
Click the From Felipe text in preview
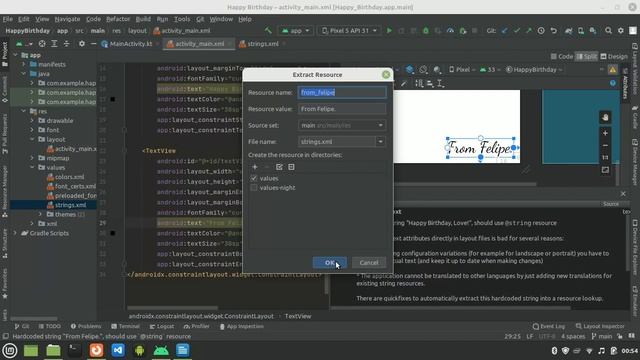click(480, 148)
